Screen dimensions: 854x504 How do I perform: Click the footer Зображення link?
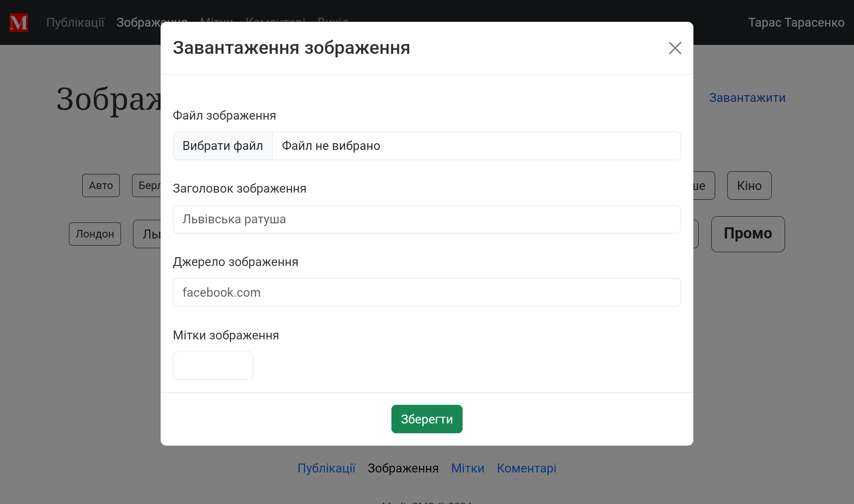pyautogui.click(x=403, y=468)
